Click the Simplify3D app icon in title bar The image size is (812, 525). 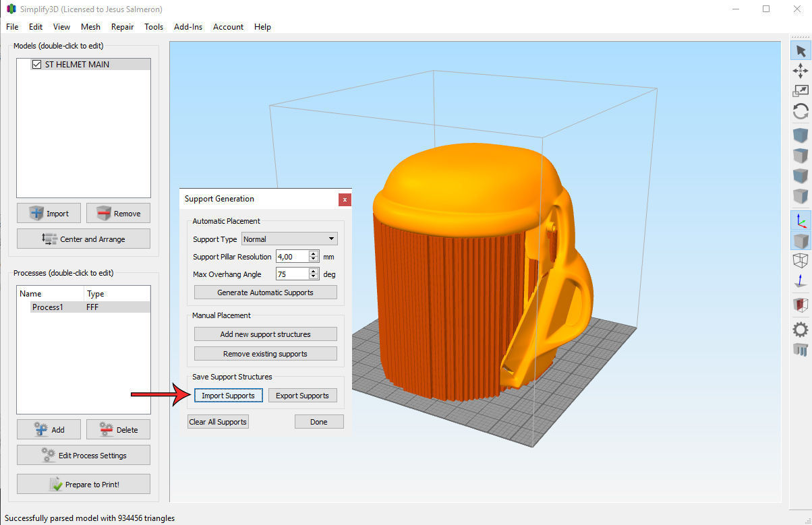click(x=11, y=9)
